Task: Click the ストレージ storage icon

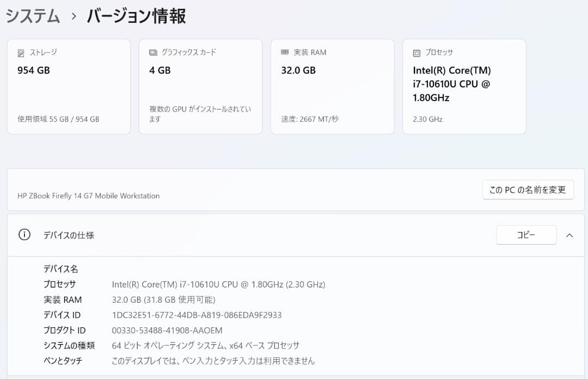Action: pyautogui.click(x=22, y=52)
